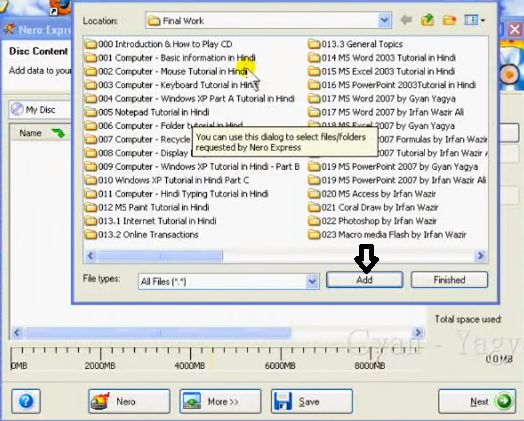Image resolution: width=524 pixels, height=421 pixels.
Task: Select folder 003 Computer - Keyboard Tutorial
Action: pos(171,85)
